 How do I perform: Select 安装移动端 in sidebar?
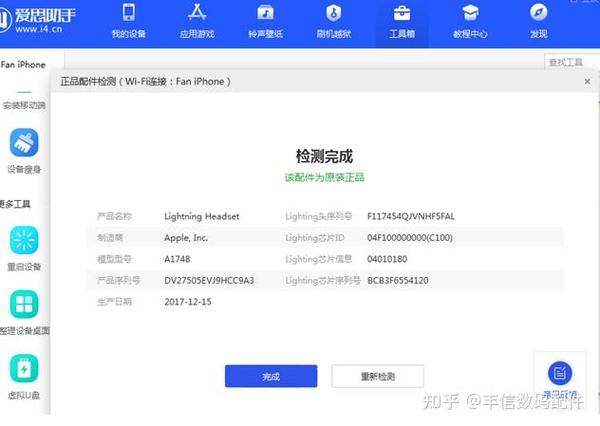24,105
